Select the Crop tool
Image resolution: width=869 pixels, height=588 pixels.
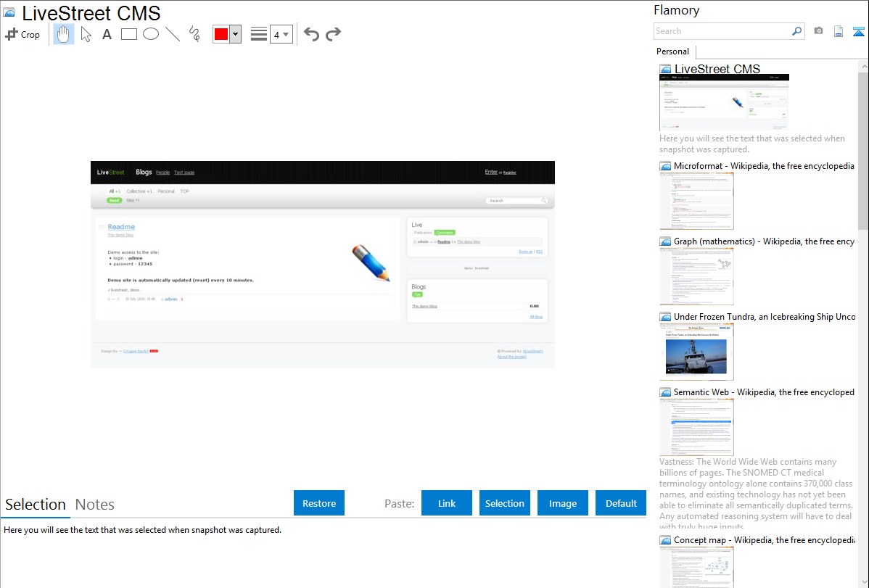point(22,34)
